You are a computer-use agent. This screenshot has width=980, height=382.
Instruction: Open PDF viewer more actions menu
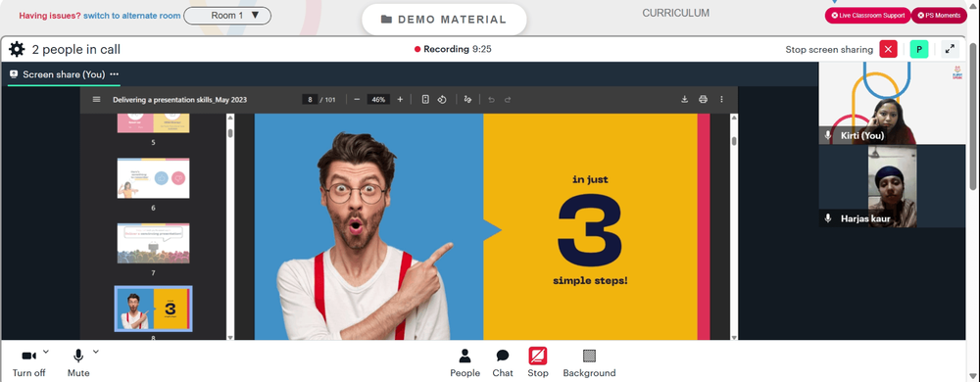click(x=721, y=99)
